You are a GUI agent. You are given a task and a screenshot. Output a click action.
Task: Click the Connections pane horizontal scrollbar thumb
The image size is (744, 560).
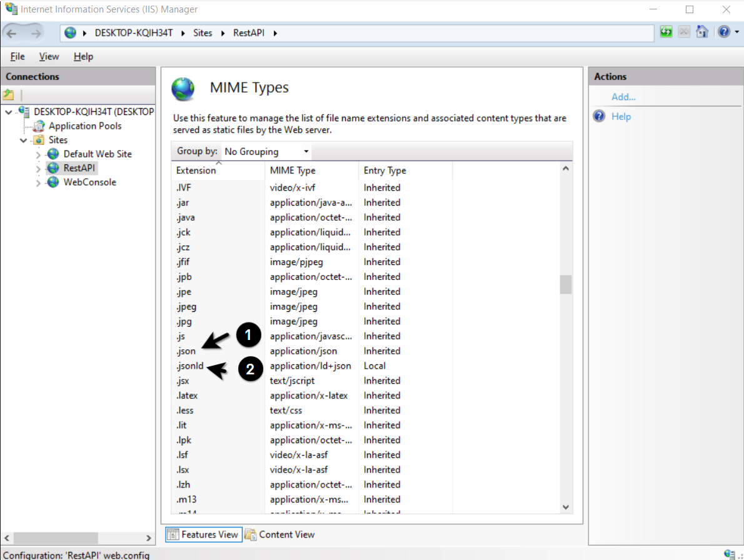click(x=56, y=537)
